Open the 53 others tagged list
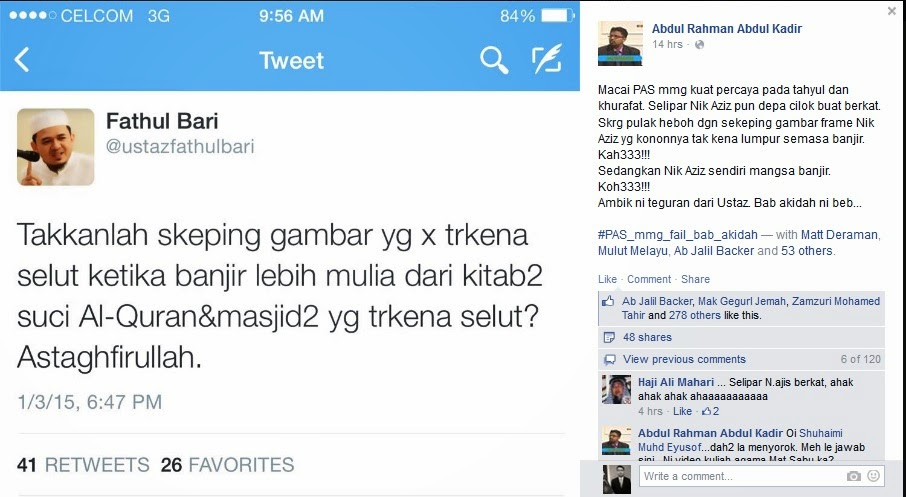The width and height of the screenshot is (906, 497). tap(807, 251)
